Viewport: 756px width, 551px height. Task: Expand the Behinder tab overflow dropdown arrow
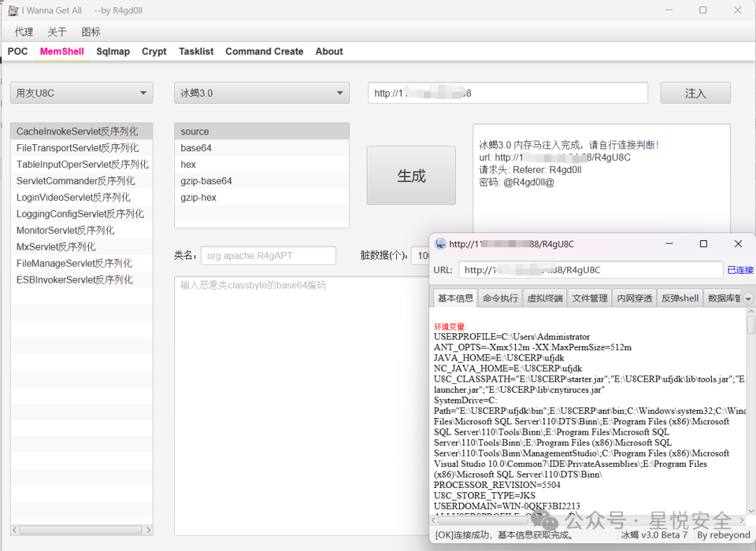[748, 299]
